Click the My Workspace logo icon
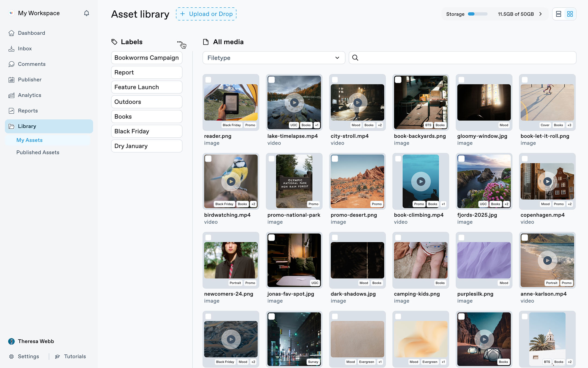Image resolution: width=588 pixels, height=368 pixels. pyautogui.click(x=11, y=13)
